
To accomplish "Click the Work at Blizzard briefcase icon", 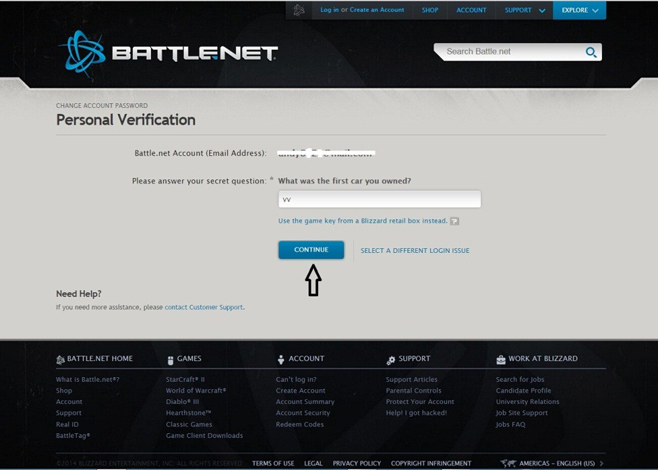I will 501,360.
